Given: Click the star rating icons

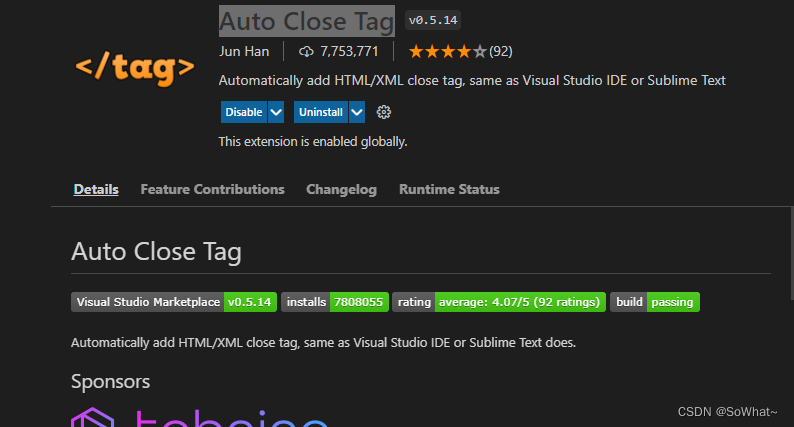Looking at the screenshot, I should point(447,51).
